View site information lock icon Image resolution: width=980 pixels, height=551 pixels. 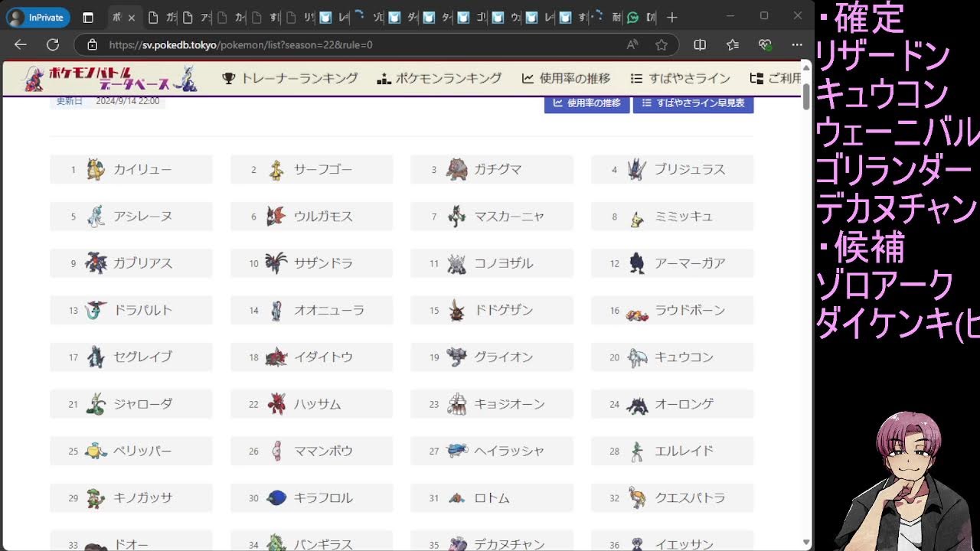click(92, 45)
